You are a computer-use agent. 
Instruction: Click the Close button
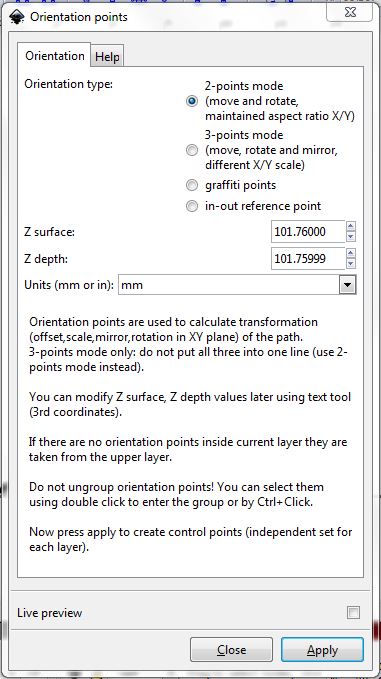[x=232, y=650]
